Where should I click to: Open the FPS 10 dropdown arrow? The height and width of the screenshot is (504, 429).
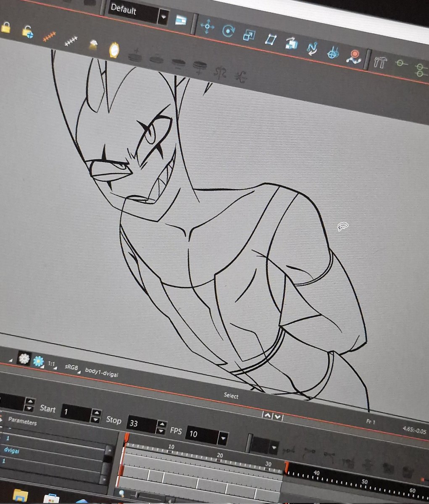[223, 438]
